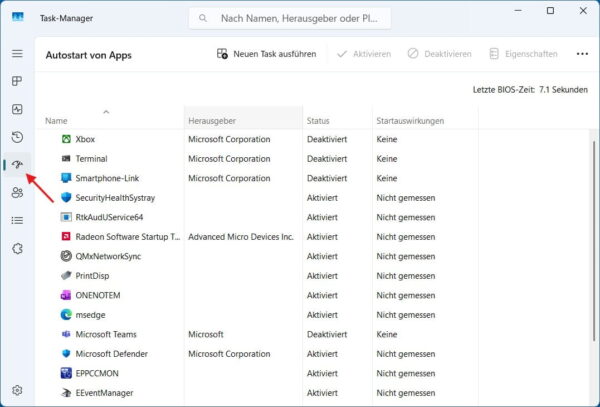Image resolution: width=600 pixels, height=407 pixels.
Task: Select the Smartphone-Link entry
Action: (107, 178)
